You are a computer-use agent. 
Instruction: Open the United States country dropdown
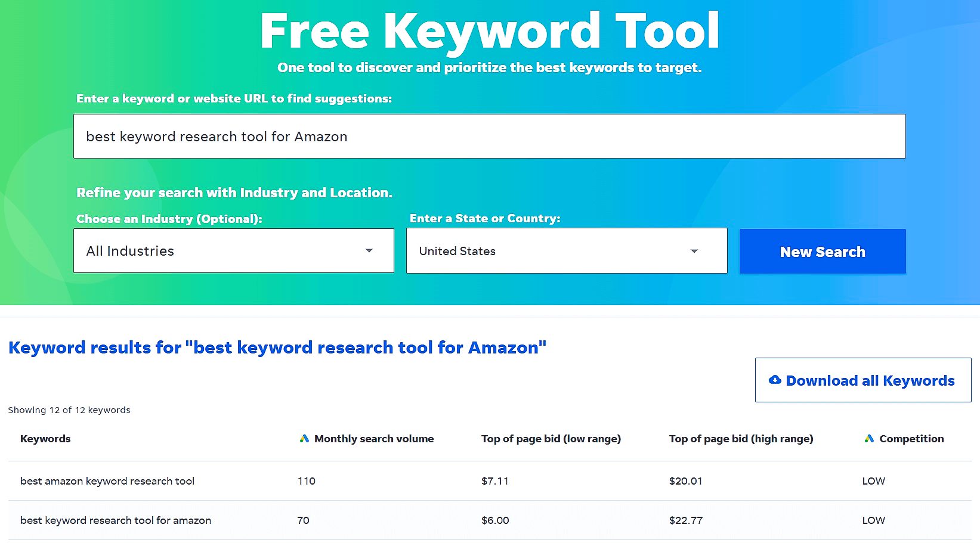[567, 251]
